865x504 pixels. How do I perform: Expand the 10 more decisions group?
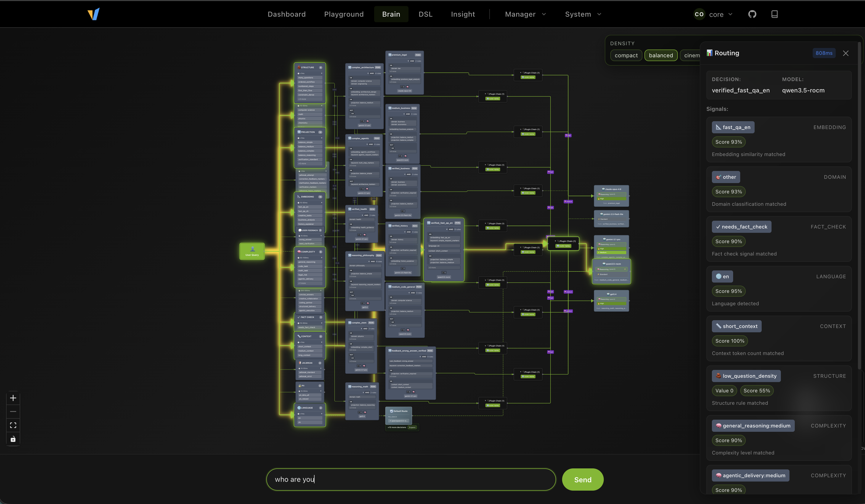pos(412,427)
